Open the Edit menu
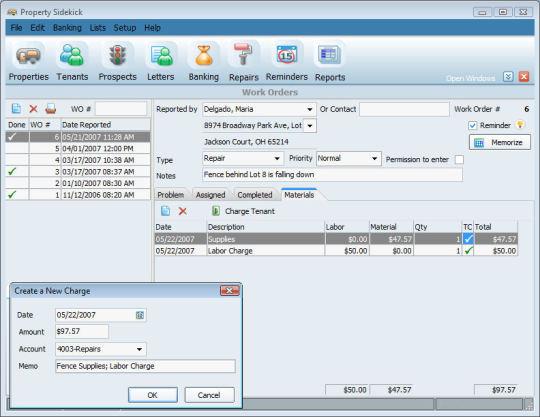Viewport: 540px width, 417px height. pos(38,28)
